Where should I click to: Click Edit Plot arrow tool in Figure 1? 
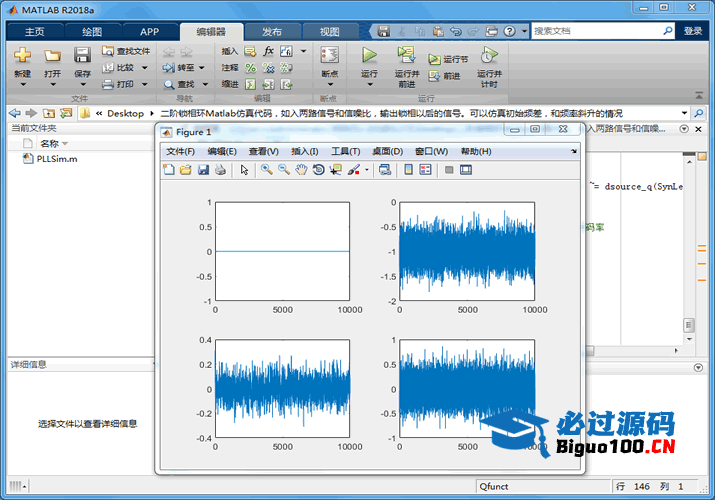(x=244, y=170)
